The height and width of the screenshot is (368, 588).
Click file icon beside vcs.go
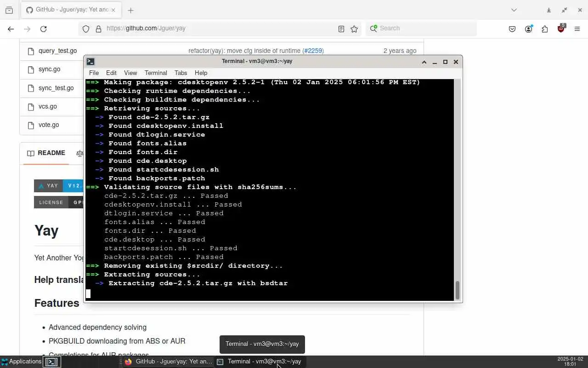[31, 107]
